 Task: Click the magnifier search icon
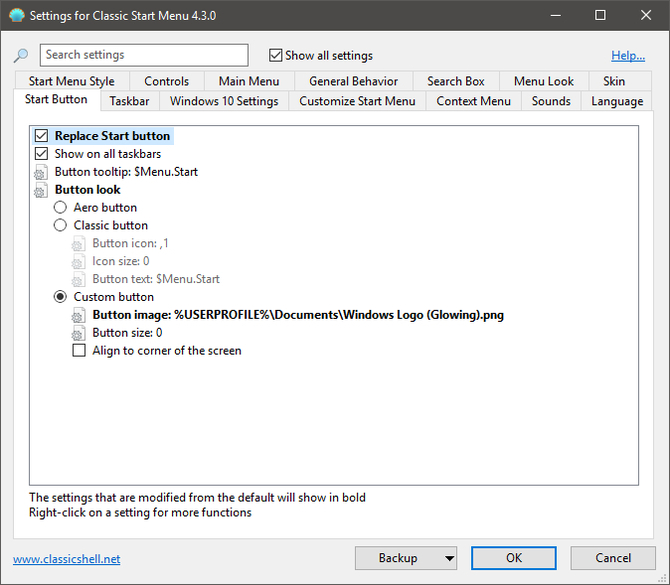tap(21, 55)
